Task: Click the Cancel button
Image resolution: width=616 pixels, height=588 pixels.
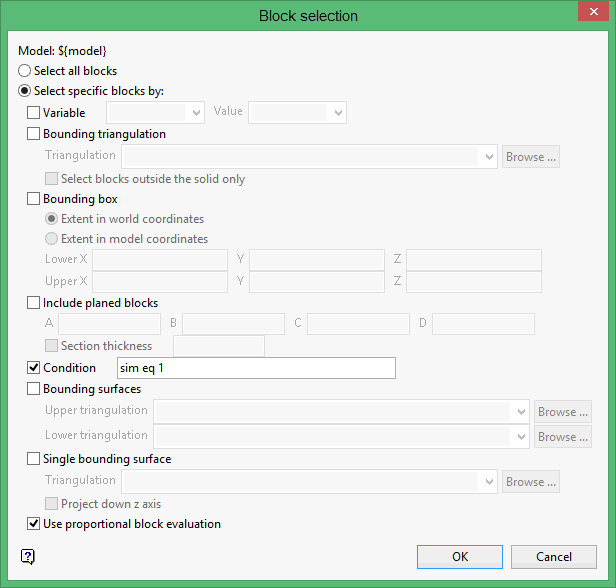Action: pyautogui.click(x=553, y=557)
